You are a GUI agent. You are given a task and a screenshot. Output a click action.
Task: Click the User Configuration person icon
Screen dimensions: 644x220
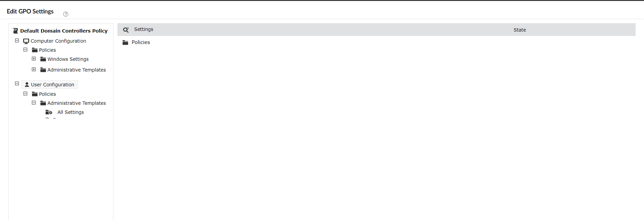coord(27,85)
